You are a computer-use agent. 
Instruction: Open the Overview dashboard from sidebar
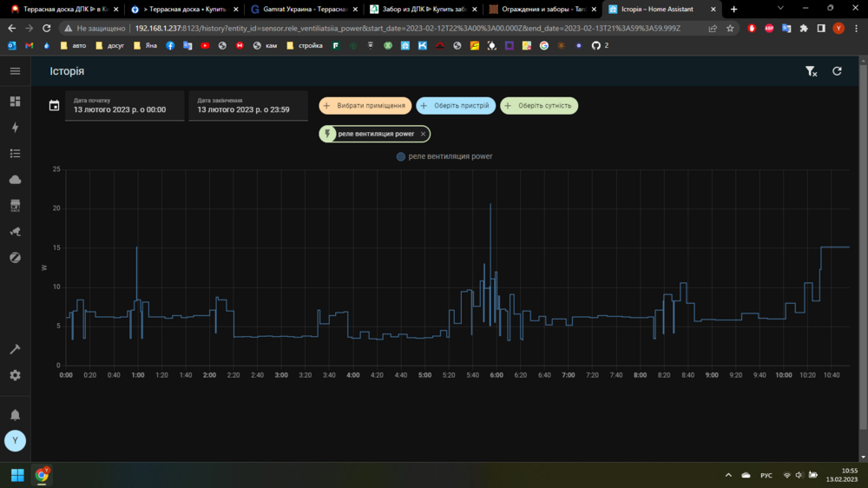click(x=15, y=102)
